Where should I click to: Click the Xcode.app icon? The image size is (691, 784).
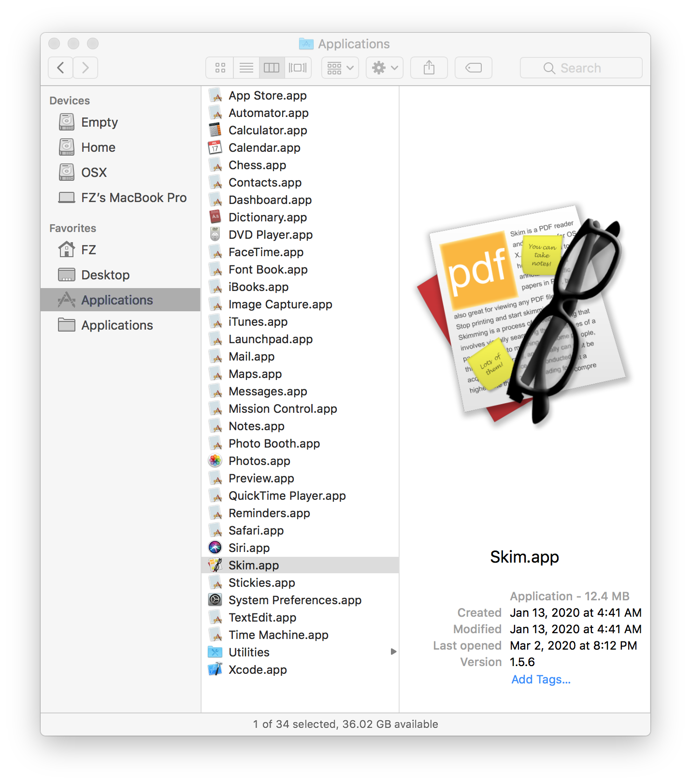tap(215, 669)
